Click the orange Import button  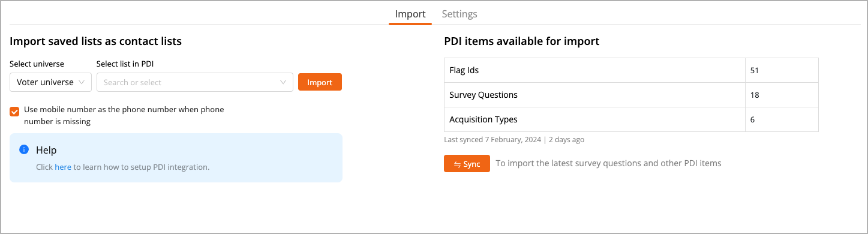click(x=320, y=82)
